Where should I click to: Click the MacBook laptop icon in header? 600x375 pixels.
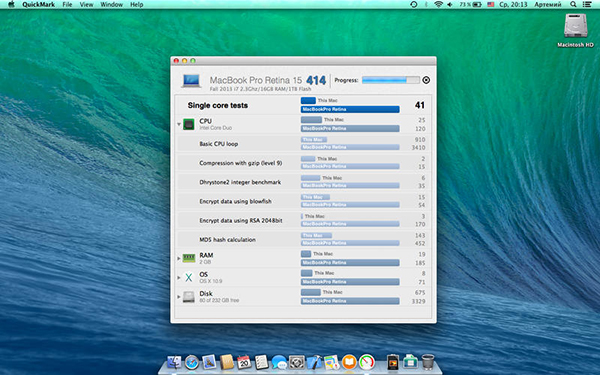[191, 81]
